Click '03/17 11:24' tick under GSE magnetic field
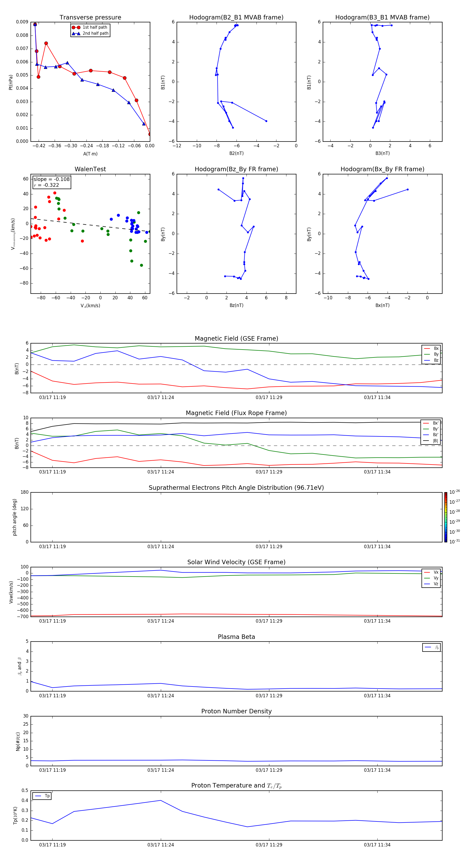Image resolution: width=473 pixels, height=868 pixels. pos(161,398)
